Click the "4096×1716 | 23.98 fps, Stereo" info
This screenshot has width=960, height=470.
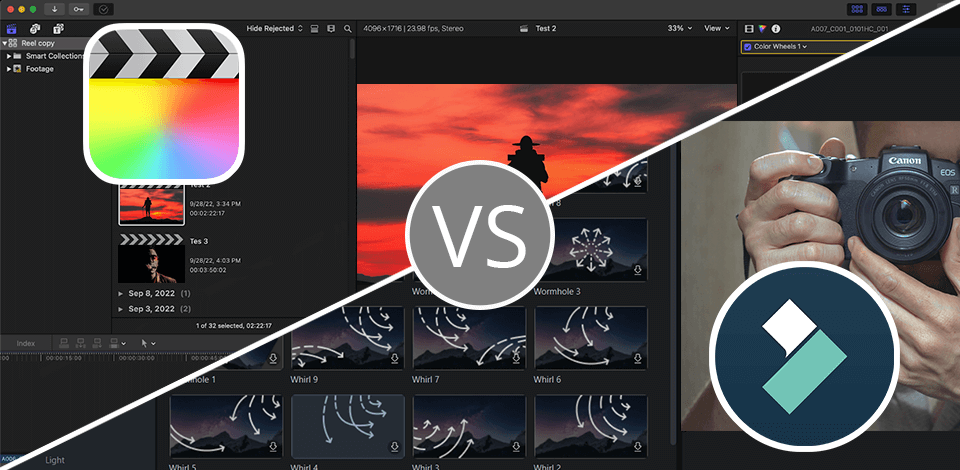[x=413, y=28]
